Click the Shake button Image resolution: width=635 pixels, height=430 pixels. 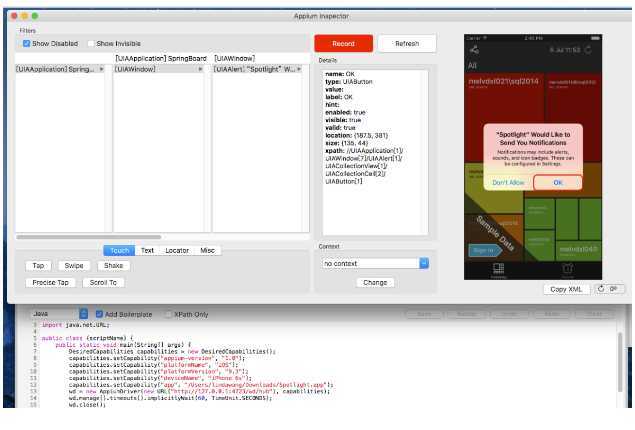click(x=113, y=266)
